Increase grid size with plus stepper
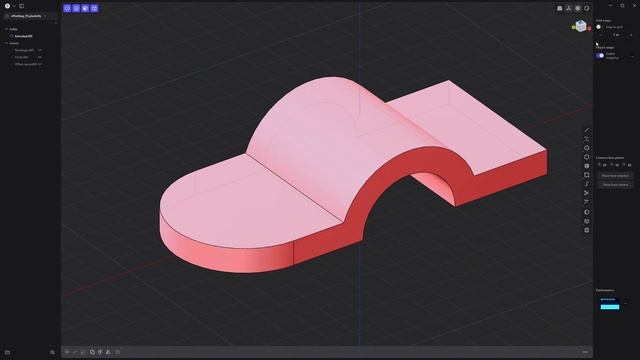 631,35
